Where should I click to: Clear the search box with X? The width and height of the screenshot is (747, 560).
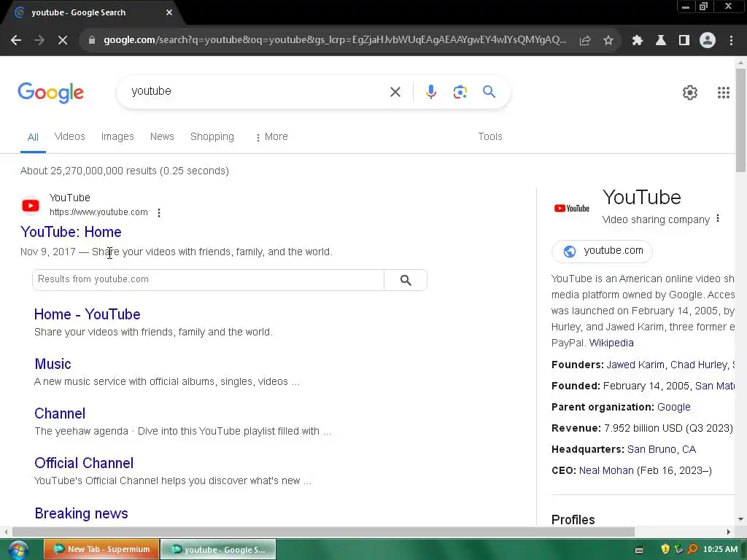coord(395,92)
